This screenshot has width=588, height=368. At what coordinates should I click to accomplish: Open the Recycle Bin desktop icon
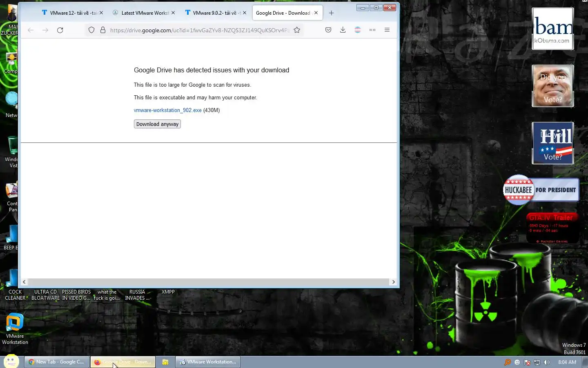pos(11,152)
